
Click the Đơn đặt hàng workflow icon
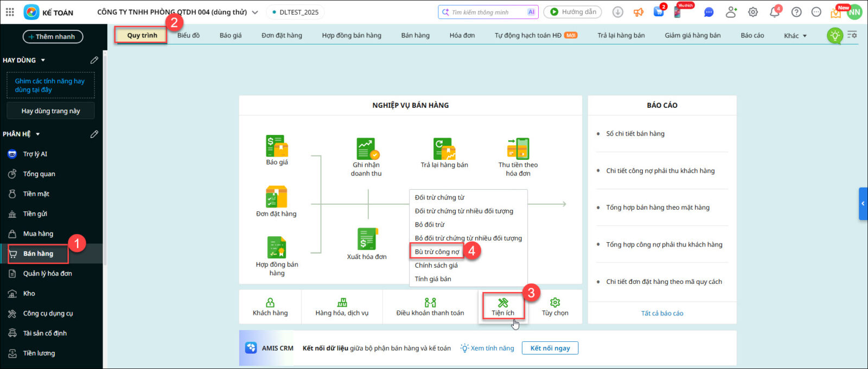click(x=276, y=197)
